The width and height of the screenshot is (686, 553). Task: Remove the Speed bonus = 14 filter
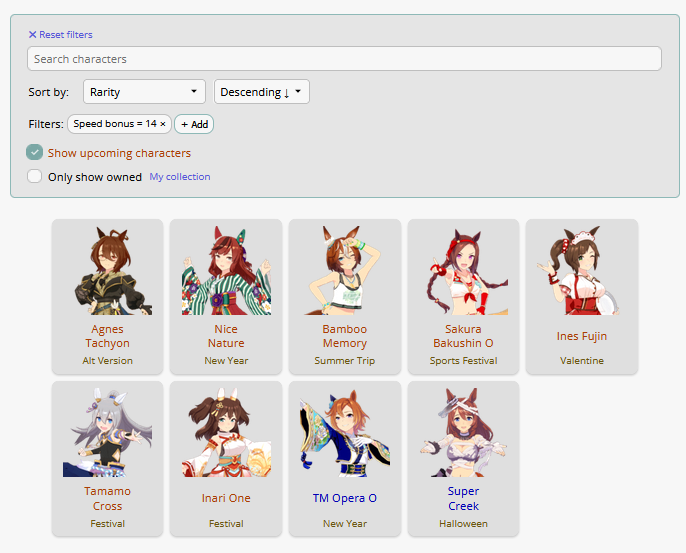coord(163,124)
